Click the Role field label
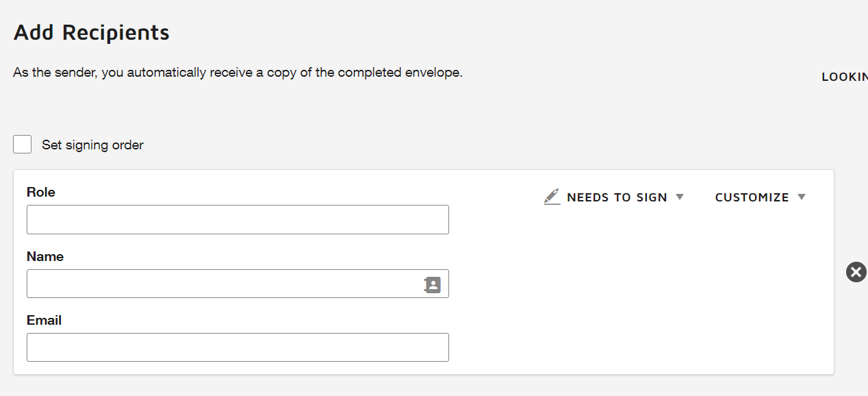Viewport: 868px width, 396px height. coord(41,192)
